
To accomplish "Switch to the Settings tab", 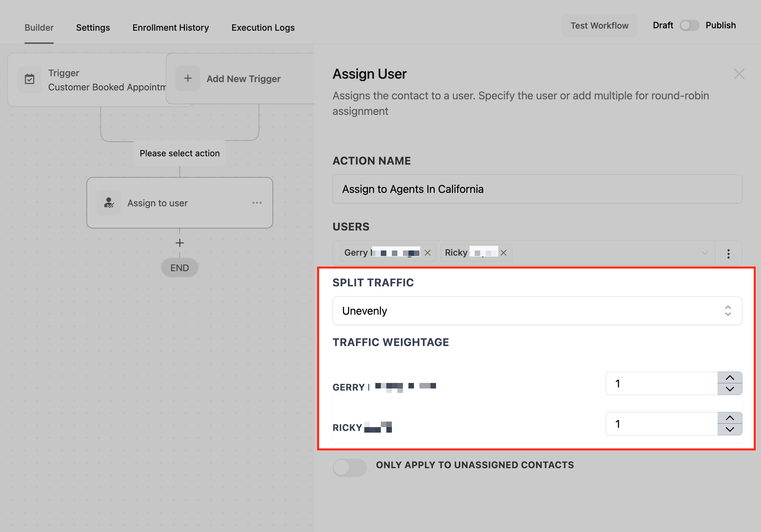I will pyautogui.click(x=93, y=28).
